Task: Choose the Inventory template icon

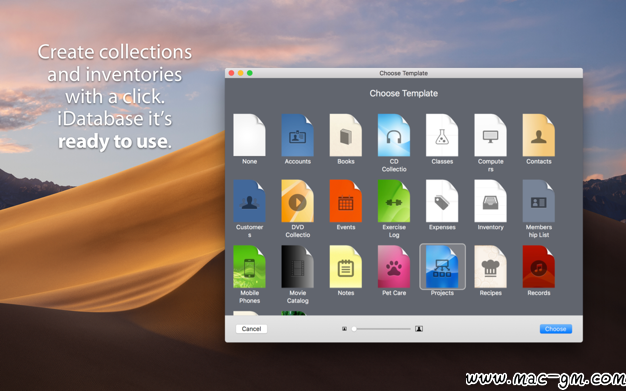Action: (490, 201)
